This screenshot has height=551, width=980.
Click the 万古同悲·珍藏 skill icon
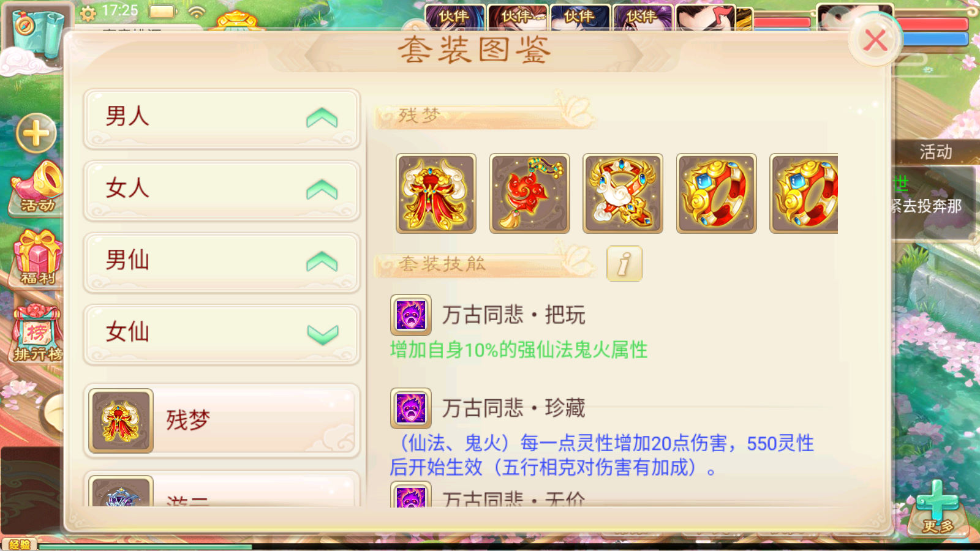[x=411, y=408]
